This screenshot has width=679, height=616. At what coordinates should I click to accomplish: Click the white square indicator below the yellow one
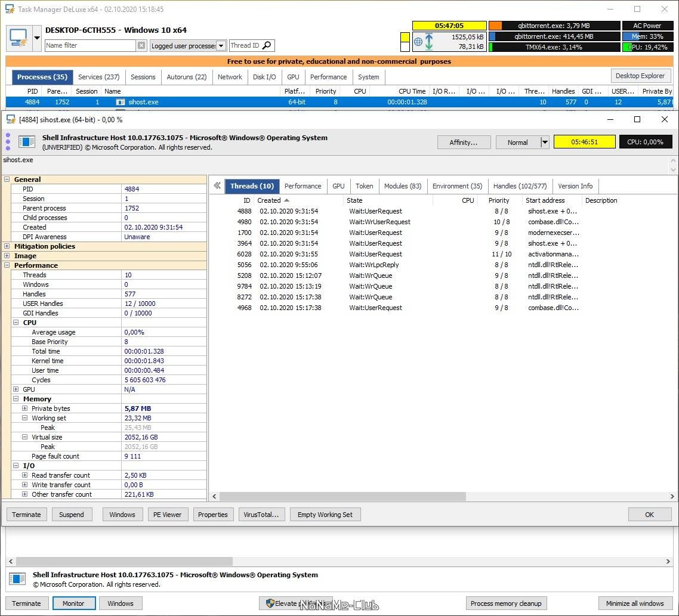pyautogui.click(x=405, y=47)
